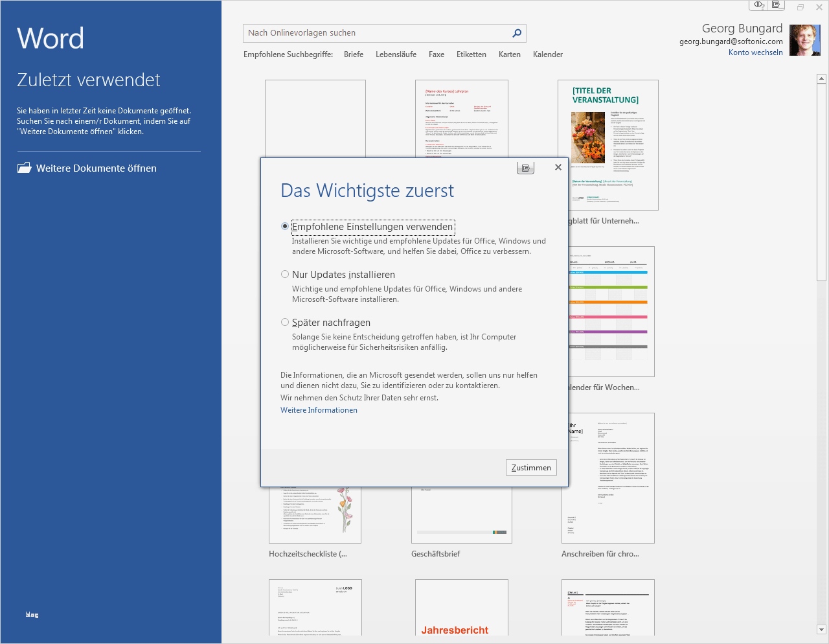Click the Konto wechseln link

[x=756, y=52]
